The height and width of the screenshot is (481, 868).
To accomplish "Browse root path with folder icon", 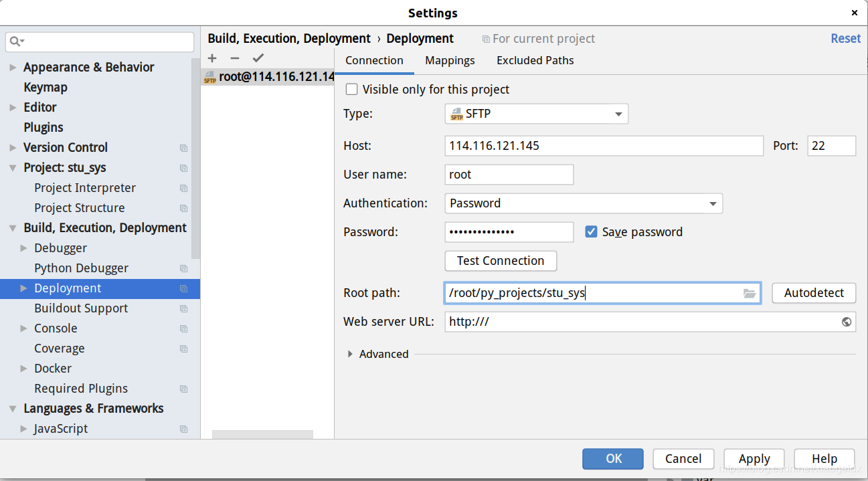I will 750,293.
